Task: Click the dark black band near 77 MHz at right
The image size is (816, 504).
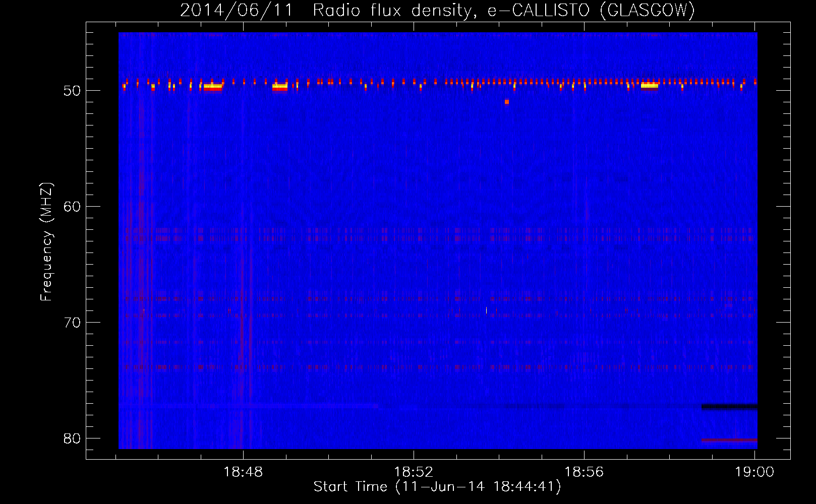Action: tap(729, 406)
